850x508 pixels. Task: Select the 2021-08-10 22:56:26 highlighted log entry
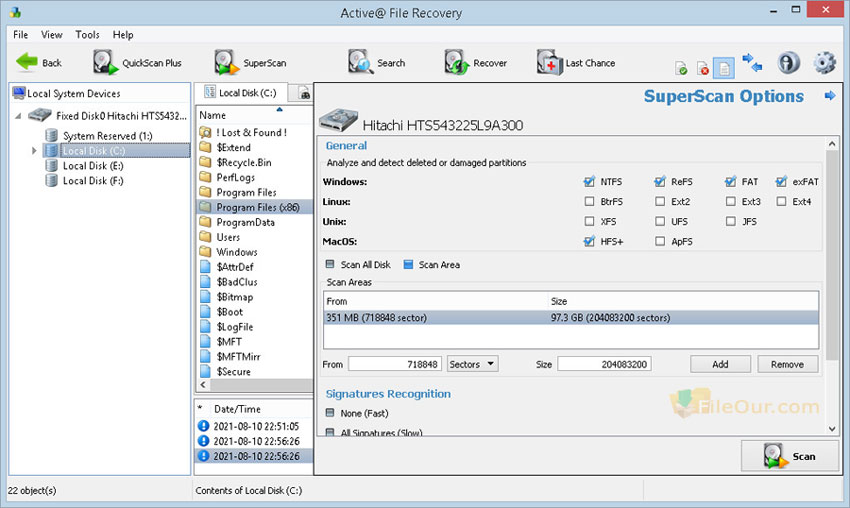click(254, 456)
